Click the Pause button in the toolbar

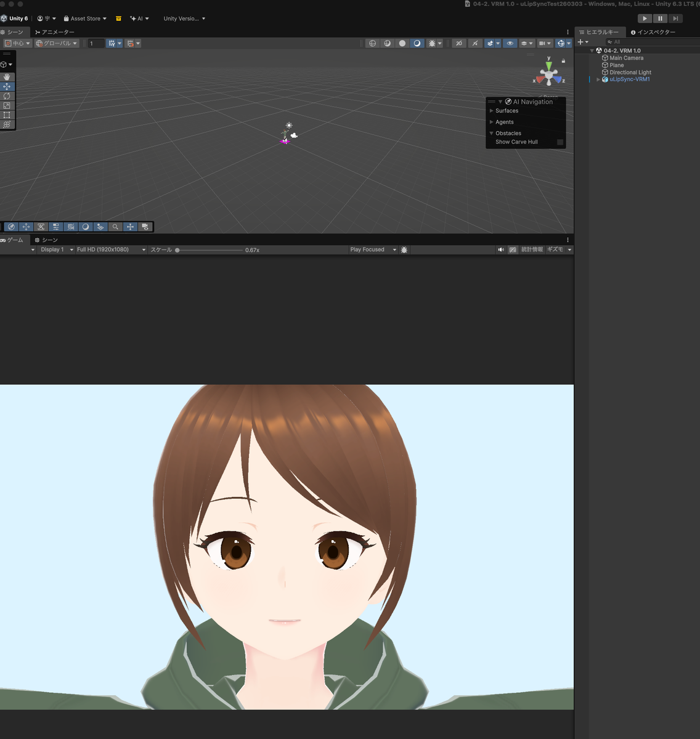tap(660, 18)
